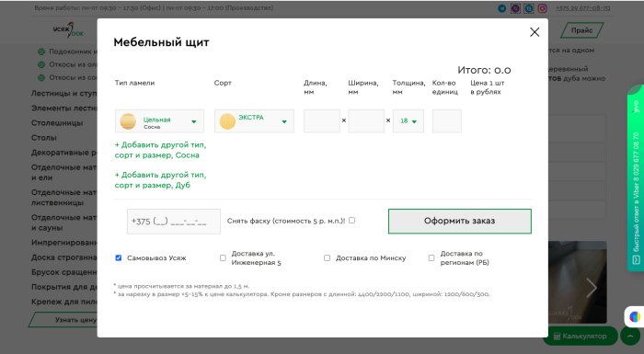
Task: Open the colorful chat widget icon
Action: pyautogui.click(x=635, y=316)
